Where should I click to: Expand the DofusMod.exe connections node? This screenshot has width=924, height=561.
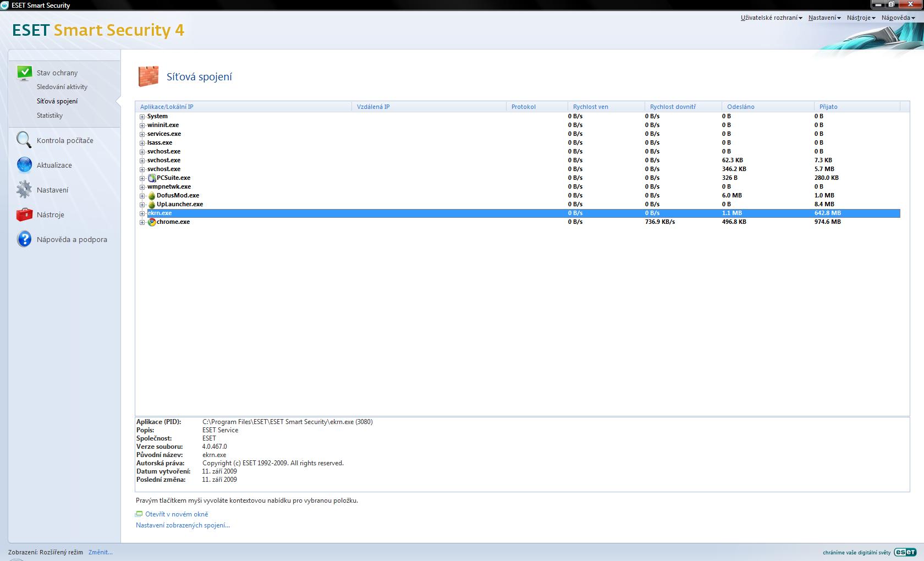point(142,196)
